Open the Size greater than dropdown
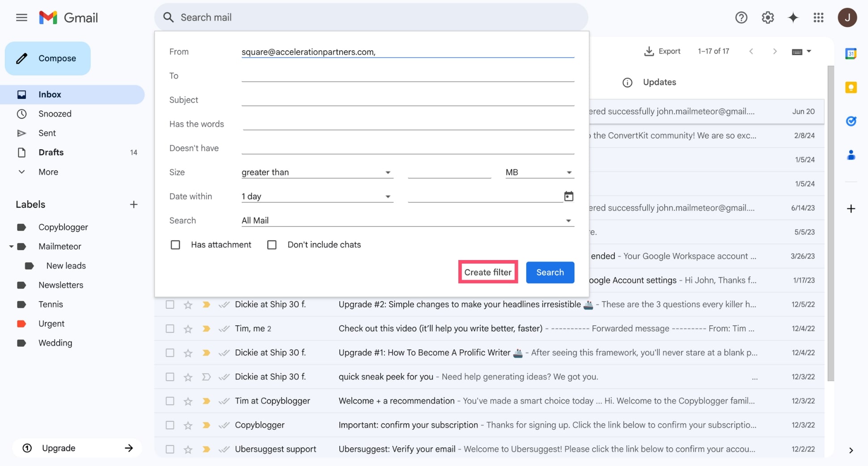The image size is (868, 466). coord(317,172)
